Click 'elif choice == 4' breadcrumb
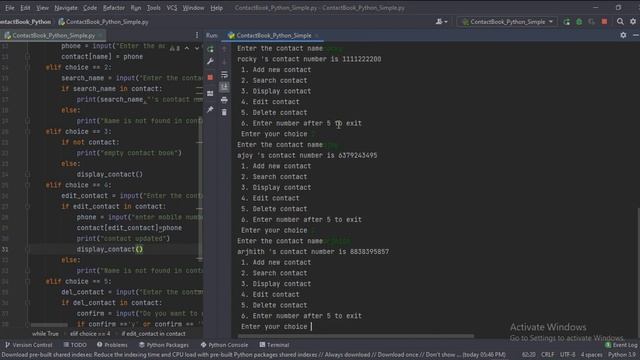This screenshot has width=640, height=360. pyautogui.click(x=90, y=334)
